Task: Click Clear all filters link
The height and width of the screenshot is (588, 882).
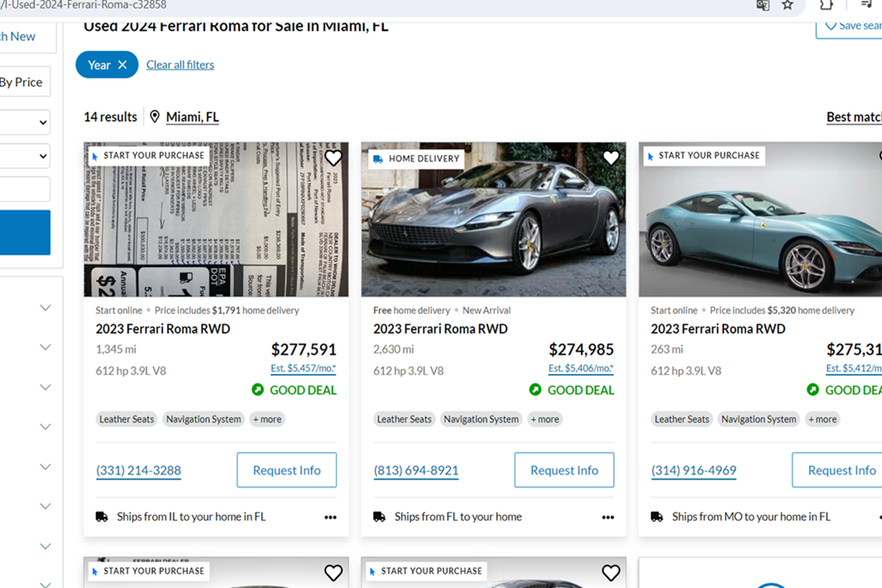Action: point(180,65)
